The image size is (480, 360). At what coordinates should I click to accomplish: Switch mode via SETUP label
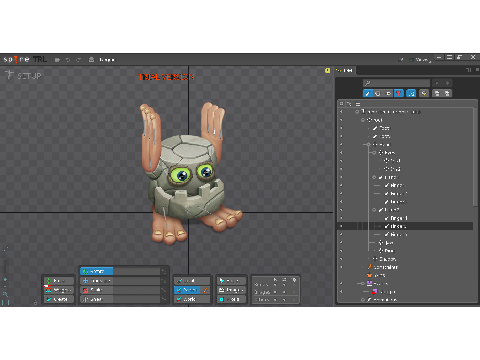tap(29, 76)
